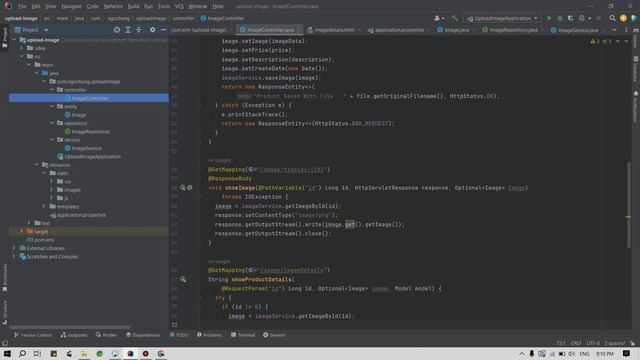Switch to Image.java editor tab
640x360 pixels.
(454, 30)
